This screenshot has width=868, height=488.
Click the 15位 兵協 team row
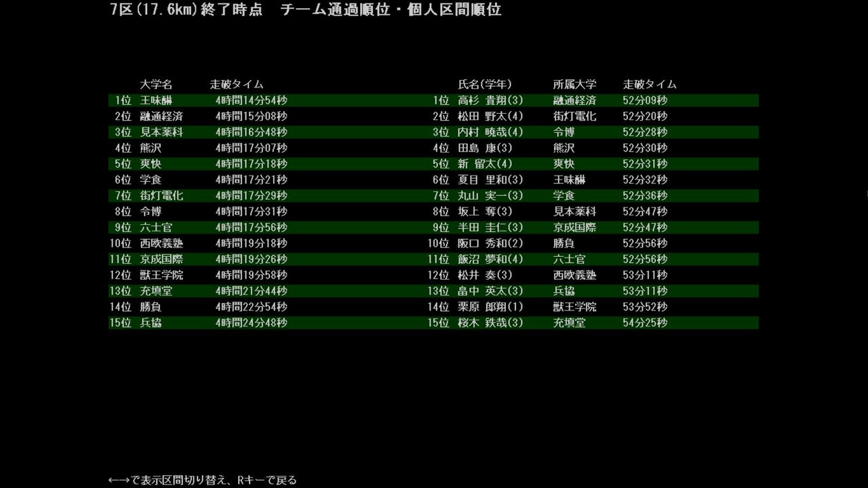coord(201,323)
